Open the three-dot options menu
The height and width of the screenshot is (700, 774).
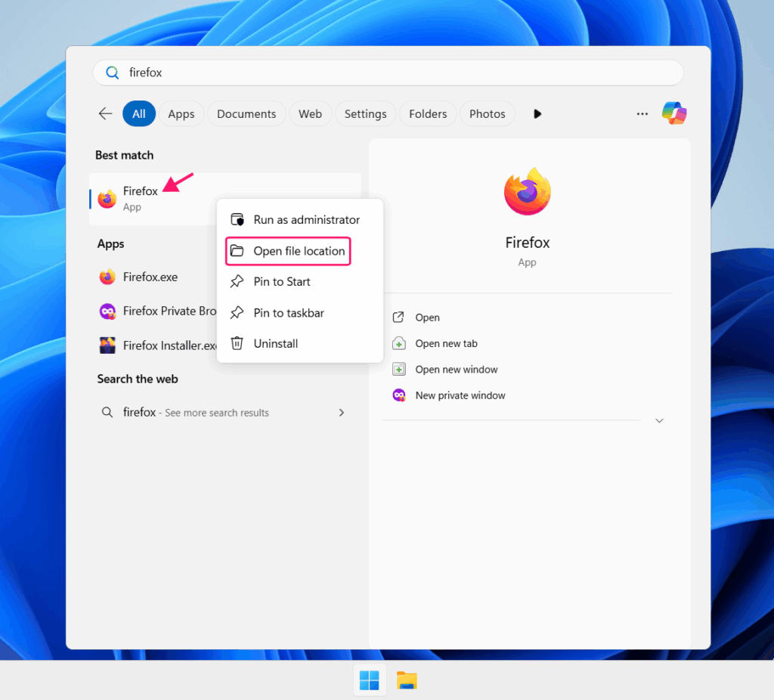[x=642, y=114]
